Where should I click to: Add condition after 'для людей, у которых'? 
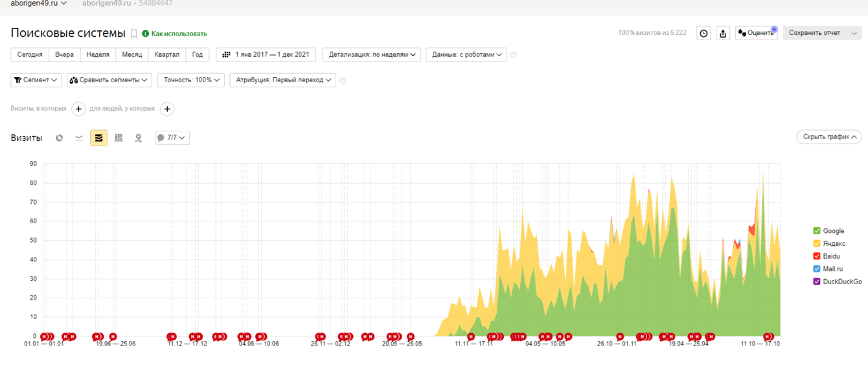(167, 109)
